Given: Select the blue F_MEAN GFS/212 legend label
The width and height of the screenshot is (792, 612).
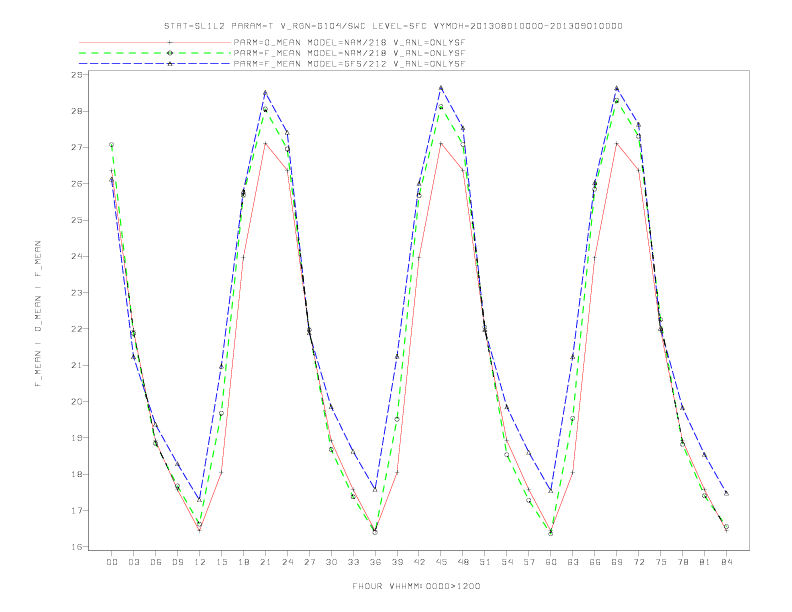Looking at the screenshot, I should [x=349, y=64].
